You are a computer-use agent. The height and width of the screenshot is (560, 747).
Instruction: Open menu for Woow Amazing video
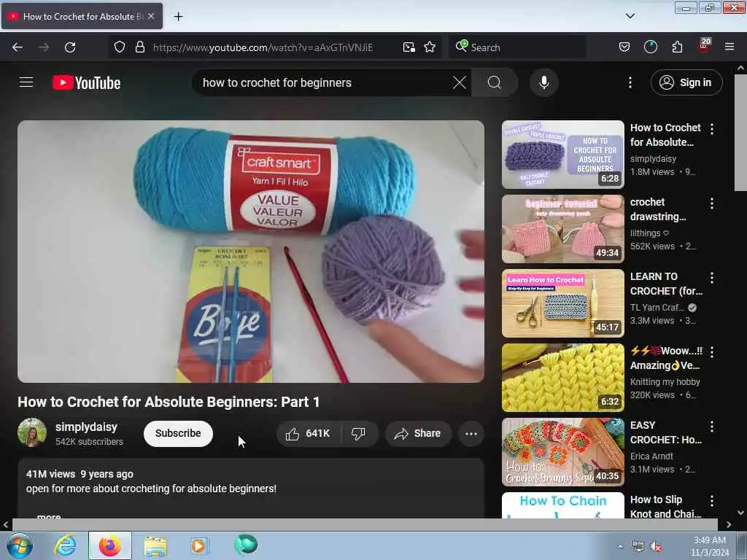pos(712,352)
